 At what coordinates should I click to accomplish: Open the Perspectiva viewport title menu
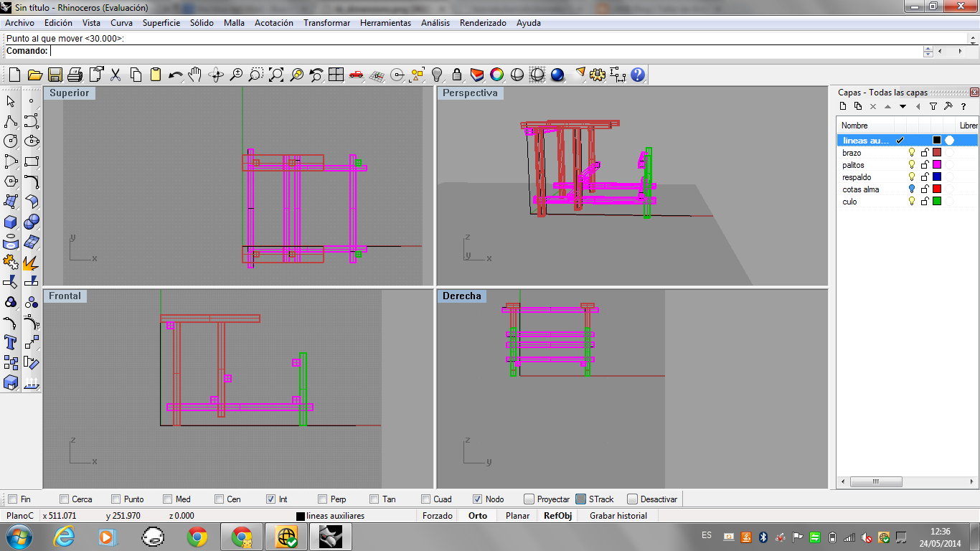pyautogui.click(x=470, y=93)
